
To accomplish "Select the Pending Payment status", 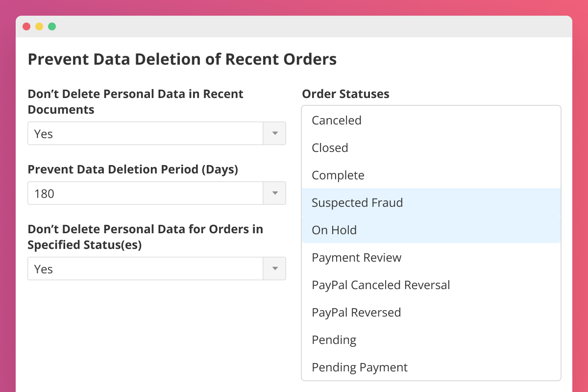I will (360, 367).
